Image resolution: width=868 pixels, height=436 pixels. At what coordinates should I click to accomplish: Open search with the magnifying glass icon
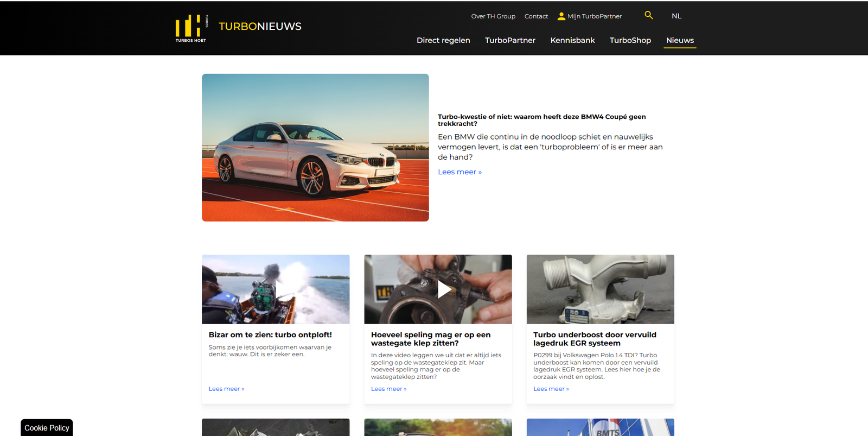(648, 15)
